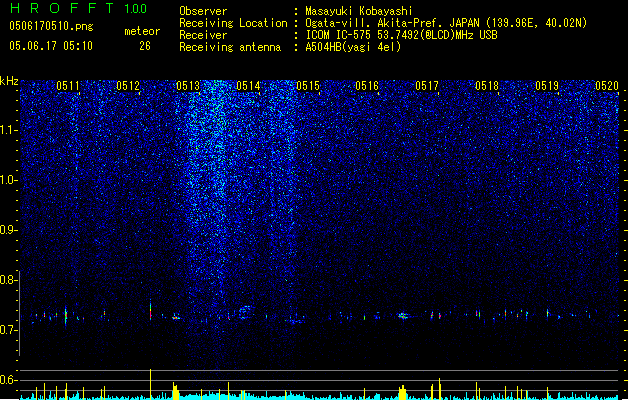Click the 0511 time marker

point(68,86)
